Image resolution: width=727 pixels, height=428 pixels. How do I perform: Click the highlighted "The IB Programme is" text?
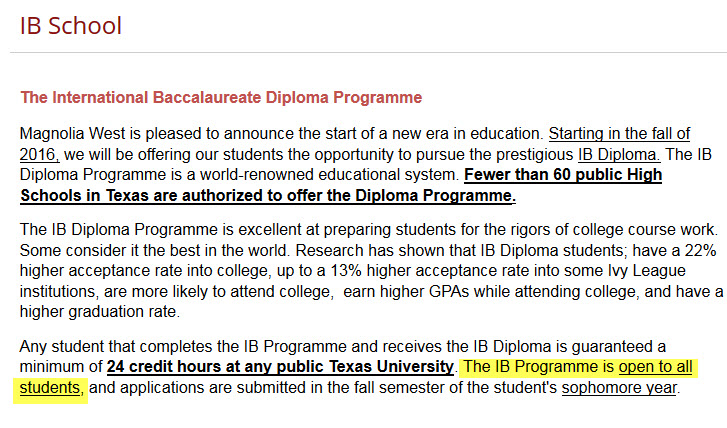tap(539, 367)
